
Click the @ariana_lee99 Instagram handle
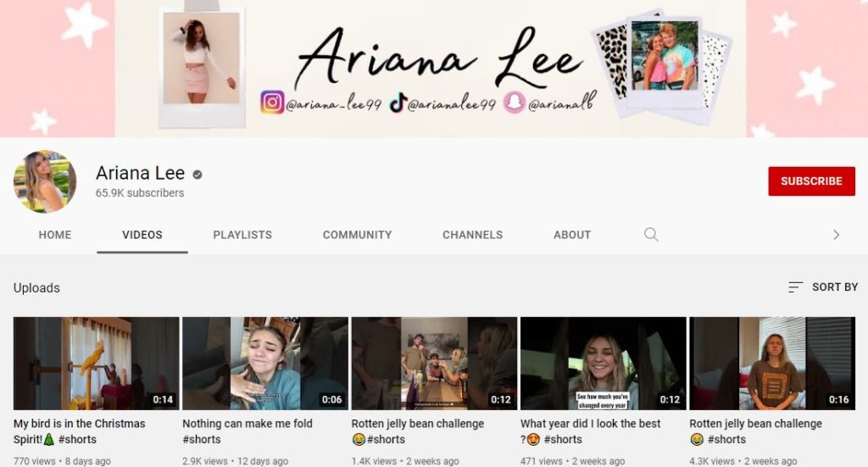point(333,104)
